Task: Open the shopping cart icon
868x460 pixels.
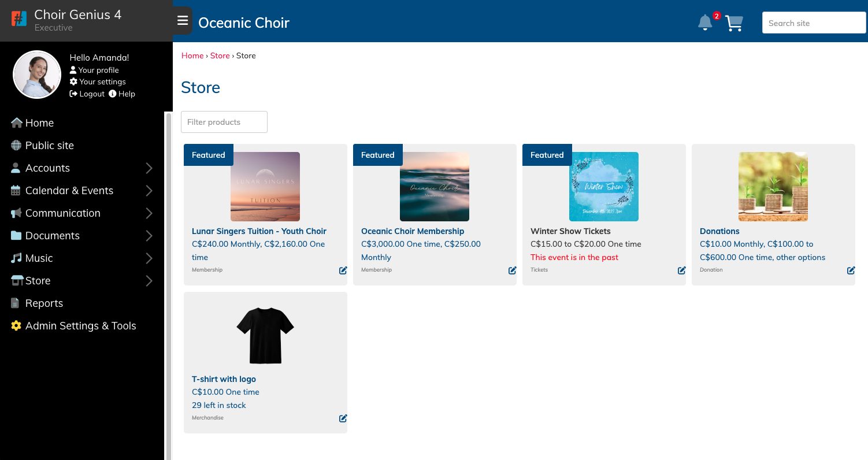Action: [734, 23]
